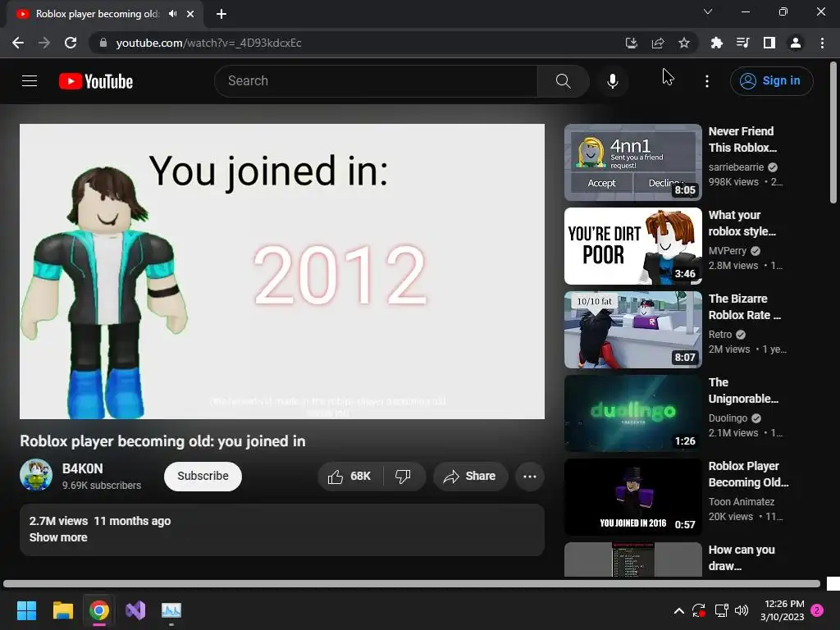Open the monitor app in taskbar
840x630 pixels.
pyautogui.click(x=171, y=610)
